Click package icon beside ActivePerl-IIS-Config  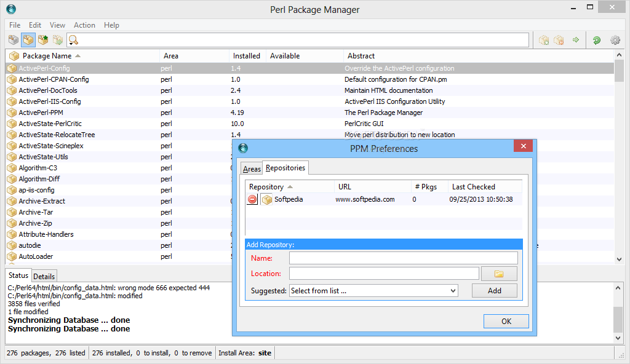[x=12, y=101]
